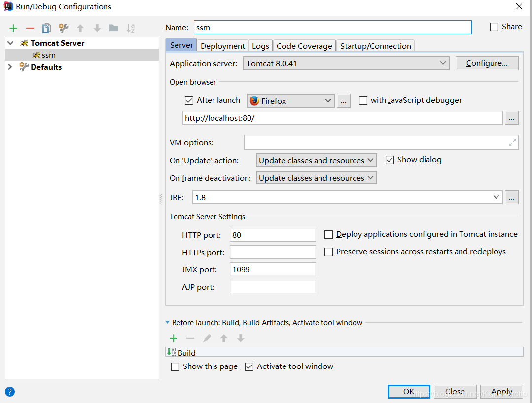Click the AJP port field

coord(273,287)
